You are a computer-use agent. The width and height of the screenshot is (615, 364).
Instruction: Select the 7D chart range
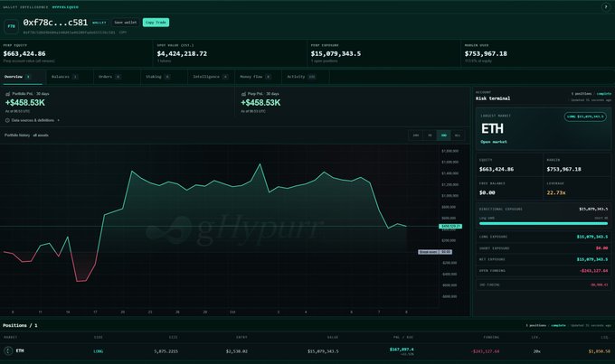430,135
